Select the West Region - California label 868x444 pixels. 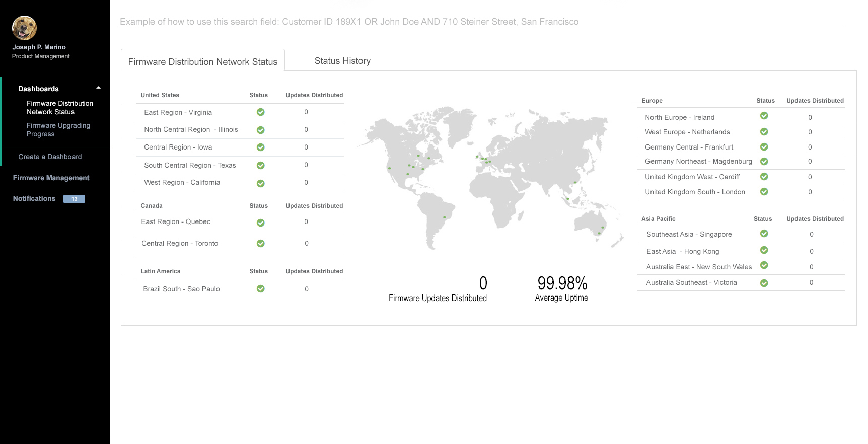tap(182, 182)
